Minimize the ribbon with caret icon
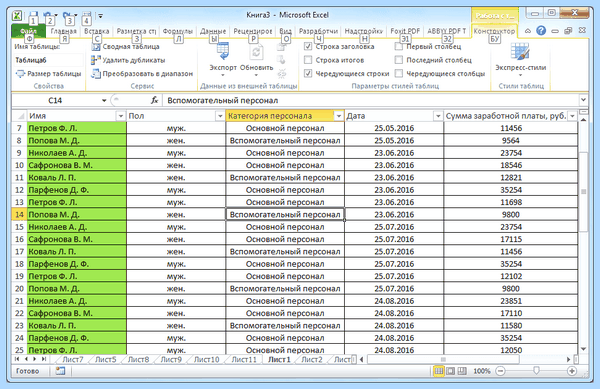 coord(528,31)
